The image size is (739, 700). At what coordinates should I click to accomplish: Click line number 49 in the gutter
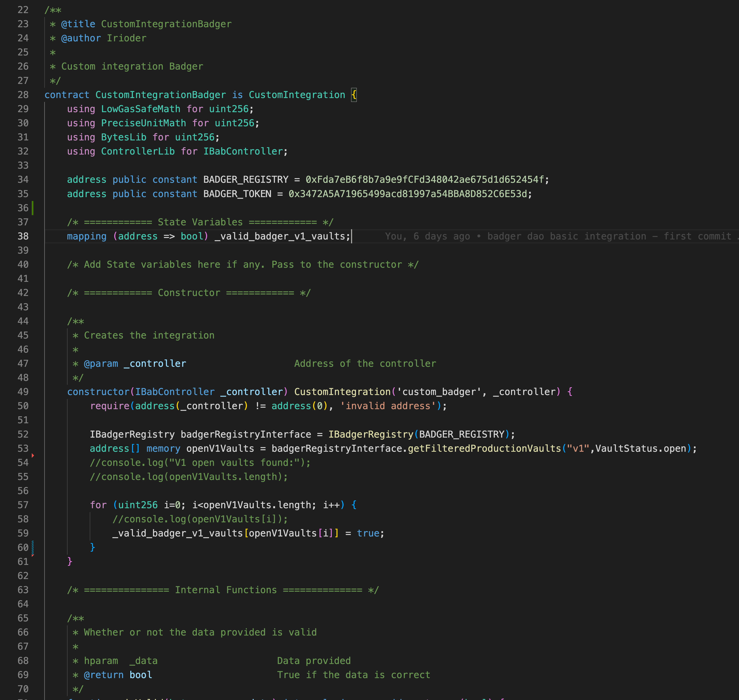coord(23,392)
